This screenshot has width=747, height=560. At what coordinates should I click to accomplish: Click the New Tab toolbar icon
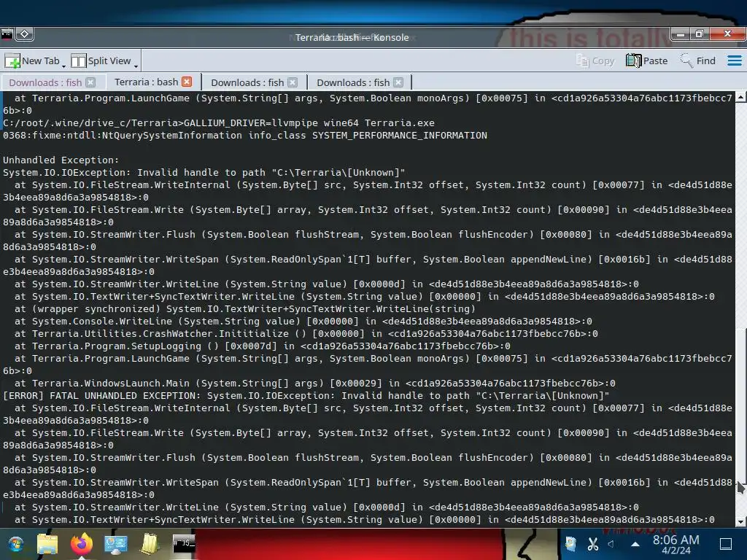(12, 61)
